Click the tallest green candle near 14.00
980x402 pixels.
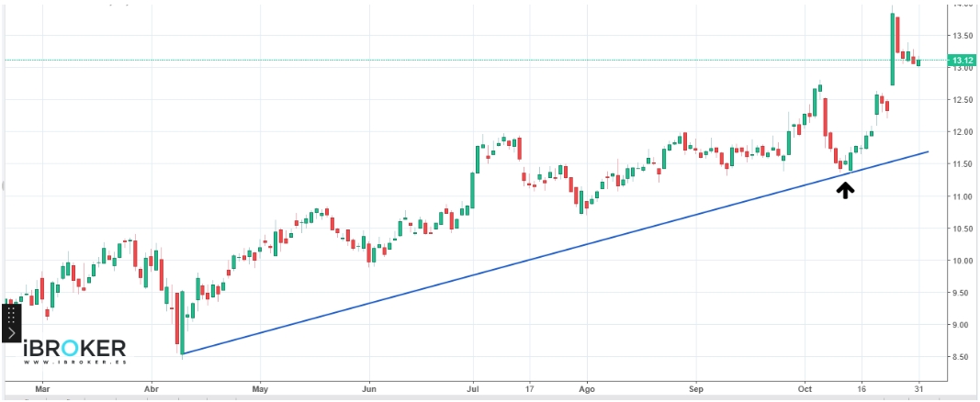893,50
